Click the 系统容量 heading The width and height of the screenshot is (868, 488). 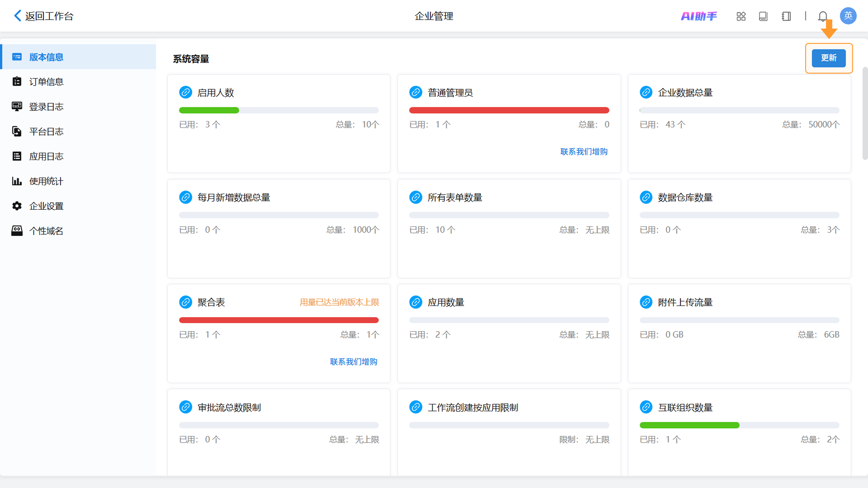tap(191, 59)
